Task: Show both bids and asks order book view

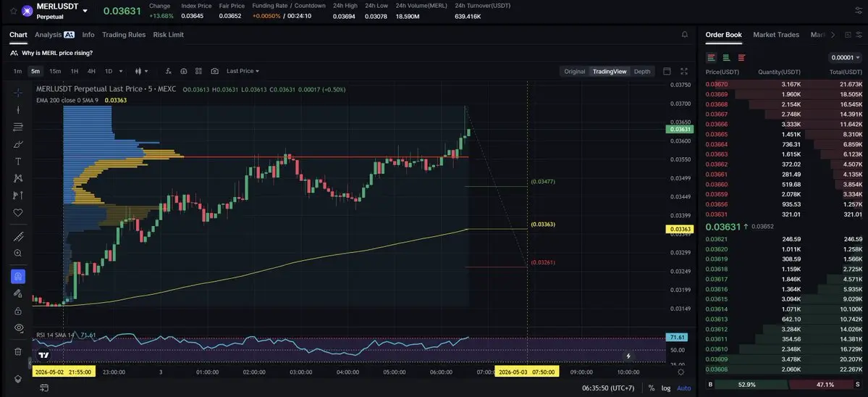Action: [712, 57]
